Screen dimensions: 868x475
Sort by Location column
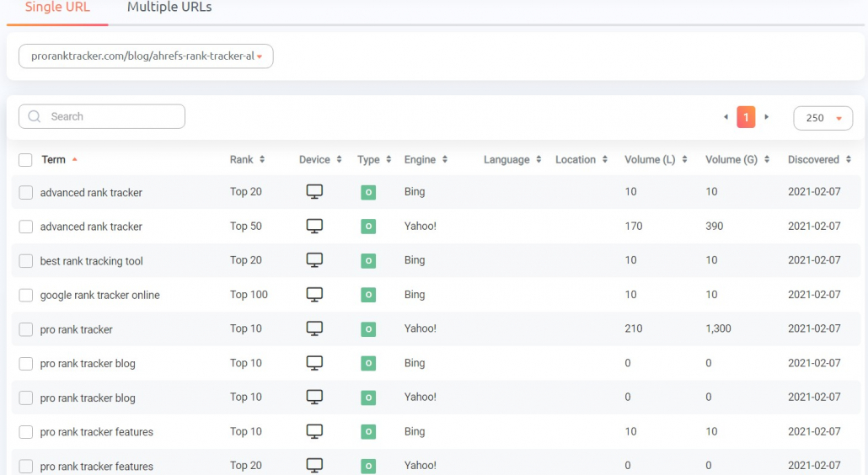(x=581, y=160)
